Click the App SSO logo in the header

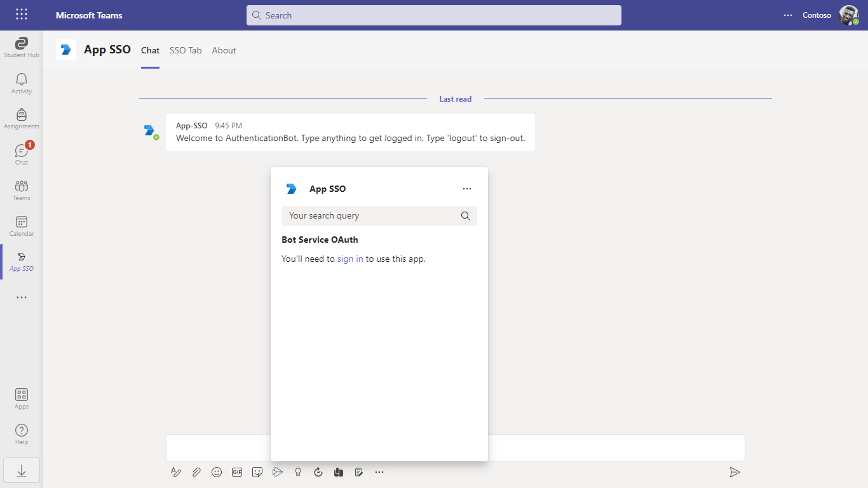click(x=66, y=50)
